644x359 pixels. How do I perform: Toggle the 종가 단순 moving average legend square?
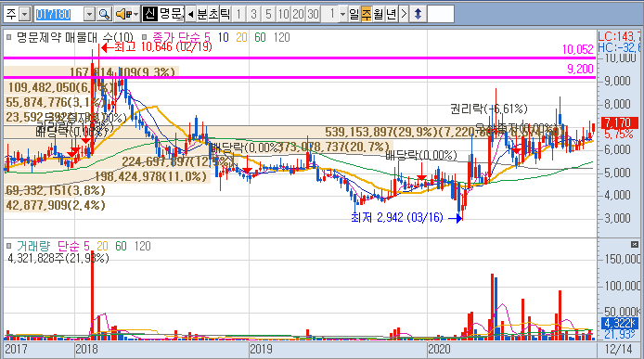click(145, 37)
